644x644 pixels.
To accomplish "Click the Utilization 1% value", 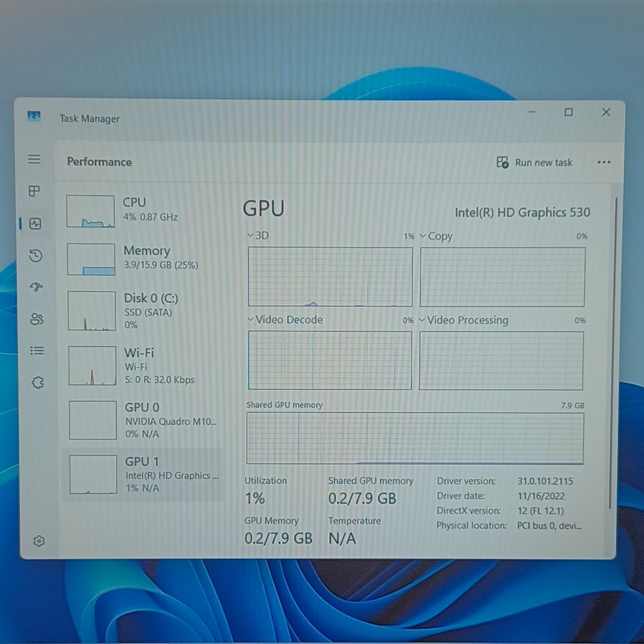I will click(255, 498).
